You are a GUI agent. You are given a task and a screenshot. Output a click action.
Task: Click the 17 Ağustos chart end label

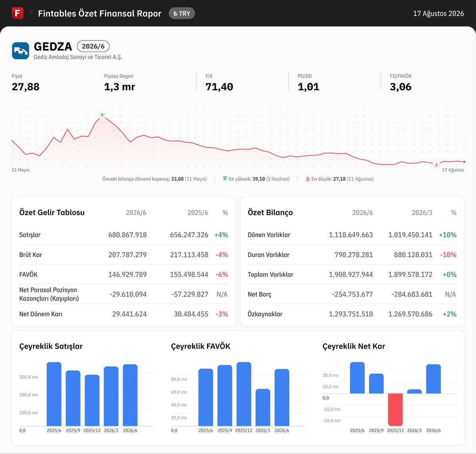coord(453,170)
